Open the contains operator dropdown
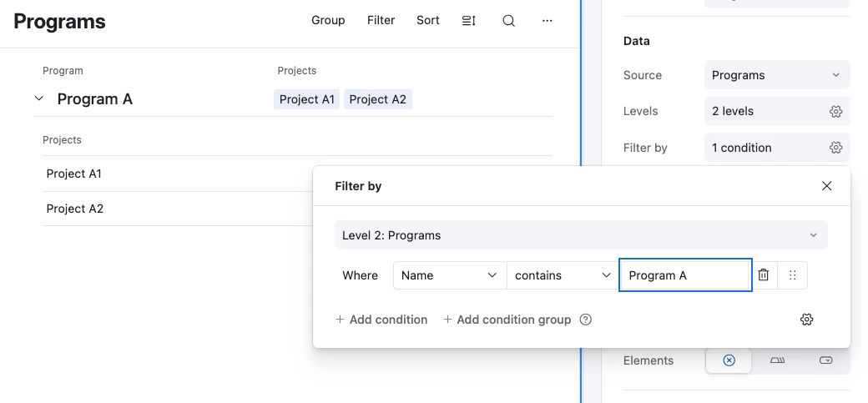This screenshot has height=403, width=868. (563, 275)
